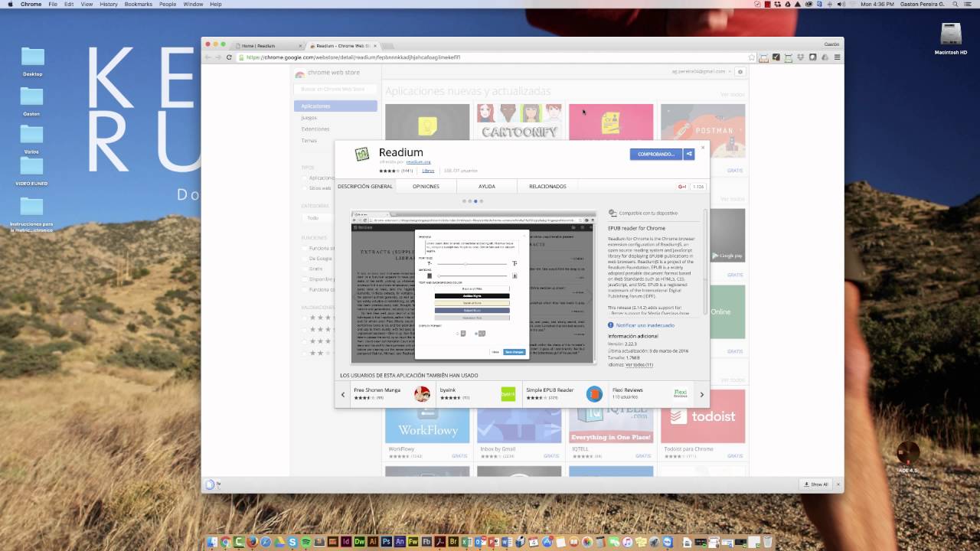Open the account email dropdown

coord(701,71)
